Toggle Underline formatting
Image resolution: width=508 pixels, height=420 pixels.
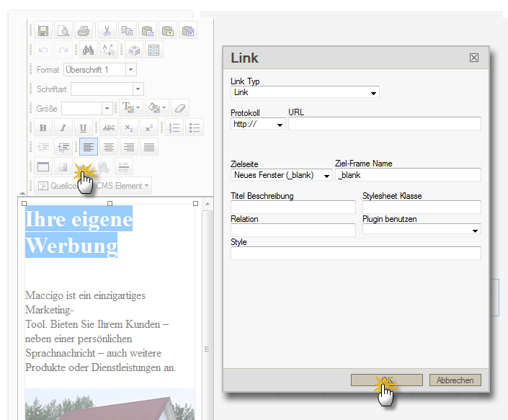[84, 128]
